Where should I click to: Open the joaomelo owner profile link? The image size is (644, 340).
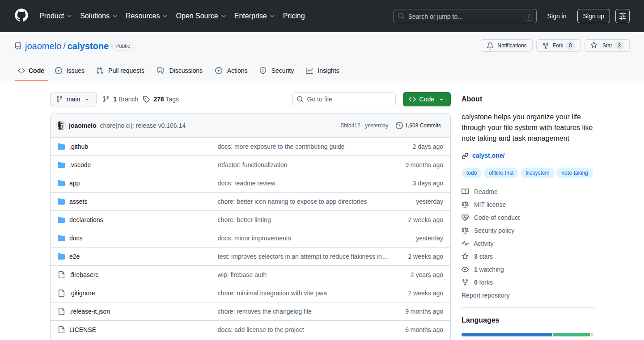(x=43, y=46)
